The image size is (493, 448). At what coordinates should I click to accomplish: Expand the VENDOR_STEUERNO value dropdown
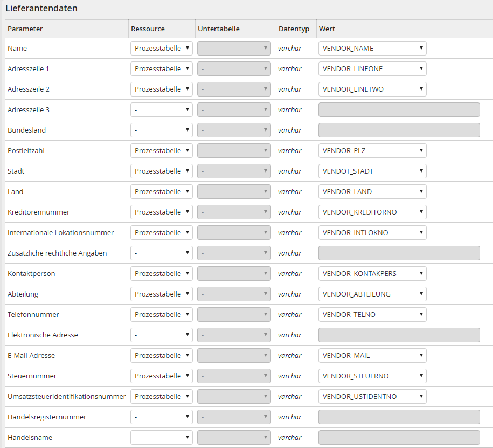click(372, 376)
